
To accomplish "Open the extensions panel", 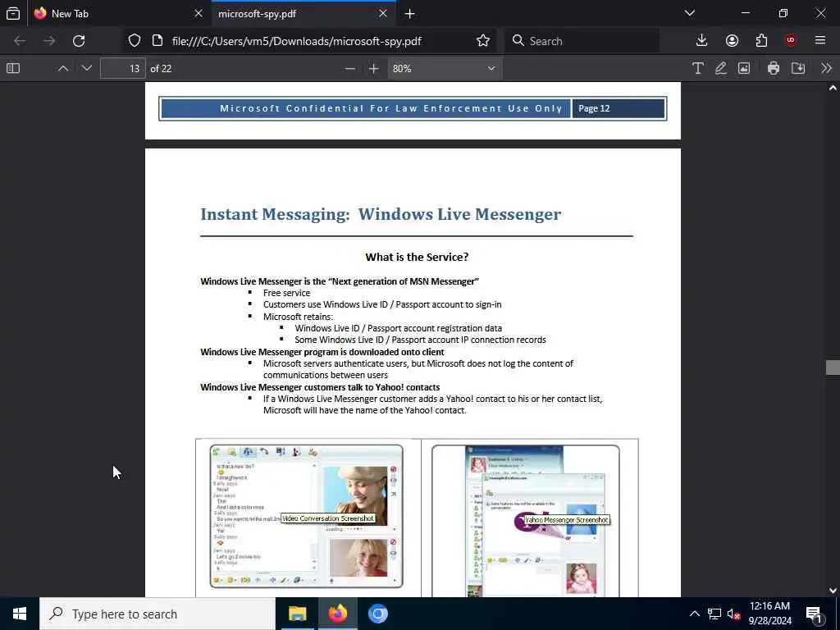I will coord(761,41).
